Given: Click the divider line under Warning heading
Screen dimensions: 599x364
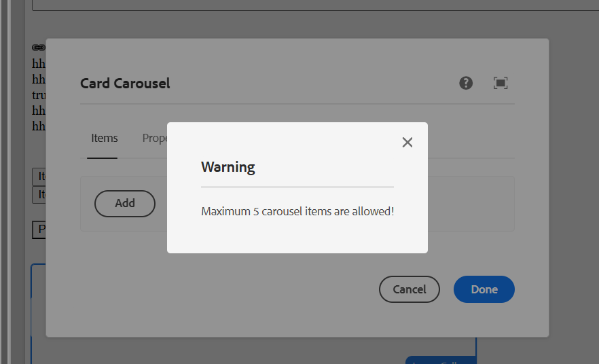Looking at the screenshot, I should (297, 186).
